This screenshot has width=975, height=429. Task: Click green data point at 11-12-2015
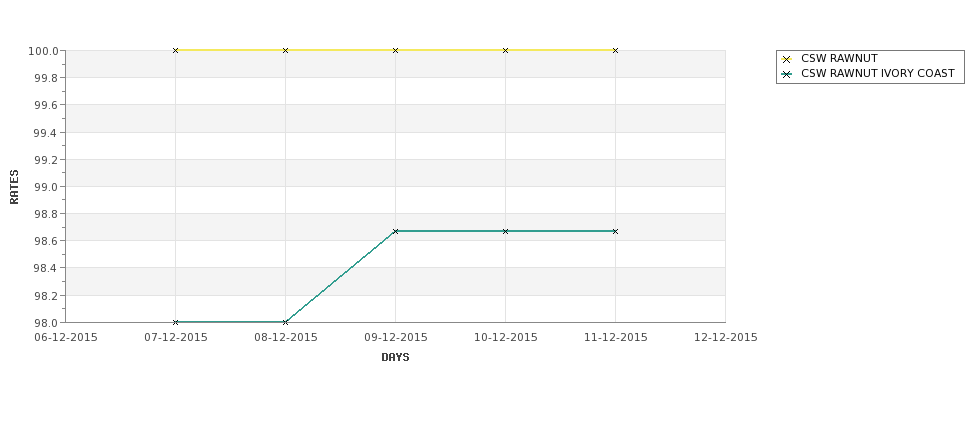point(616,231)
